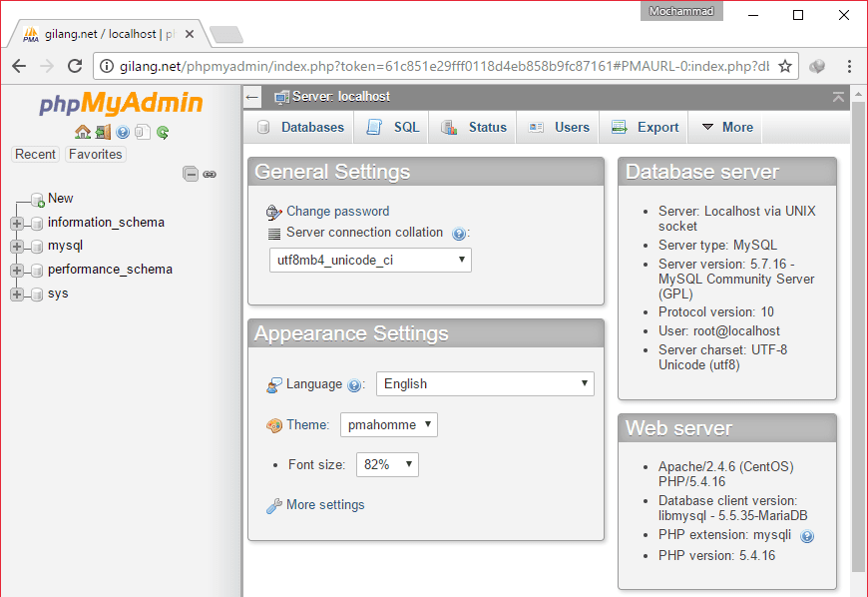Viewport: 868px width, 597px height.
Task: Click the Home icon in the sidebar
Action: coord(83,132)
